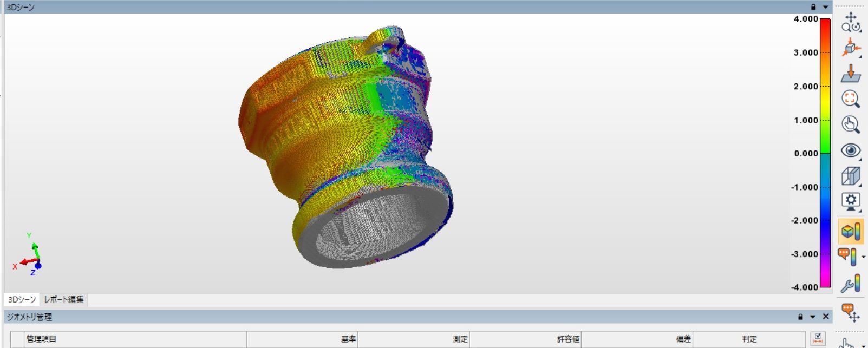The width and height of the screenshot is (868, 348).
Task: Click the red region of color scale bar
Action: [x=825, y=32]
